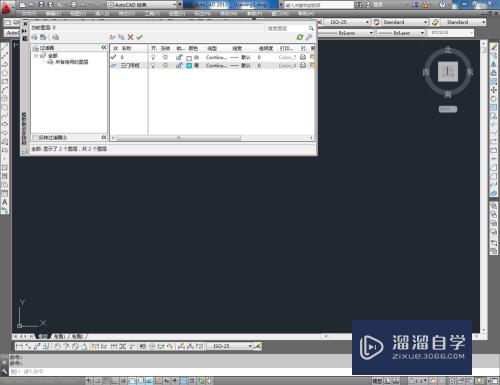Click New Property Filter icon in layer manager
Screen dimensions: 500x385
[35, 37]
